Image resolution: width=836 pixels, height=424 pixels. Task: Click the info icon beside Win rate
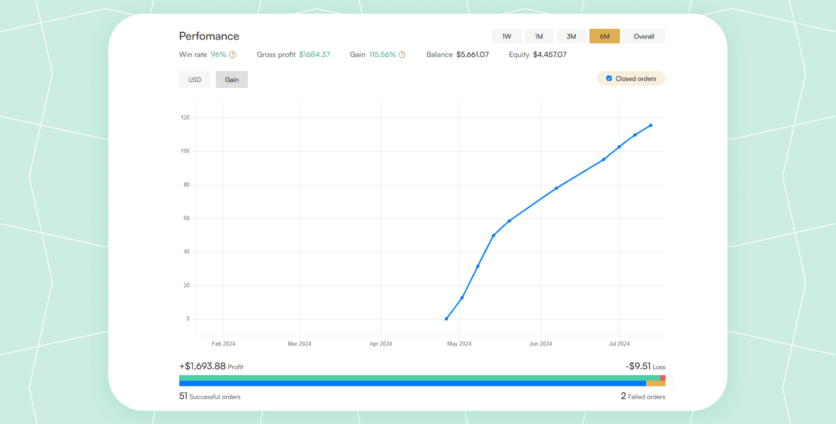pos(233,55)
